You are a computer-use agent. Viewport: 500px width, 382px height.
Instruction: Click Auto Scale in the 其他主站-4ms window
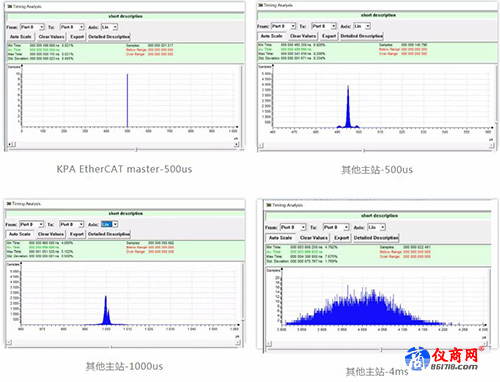coord(280,238)
